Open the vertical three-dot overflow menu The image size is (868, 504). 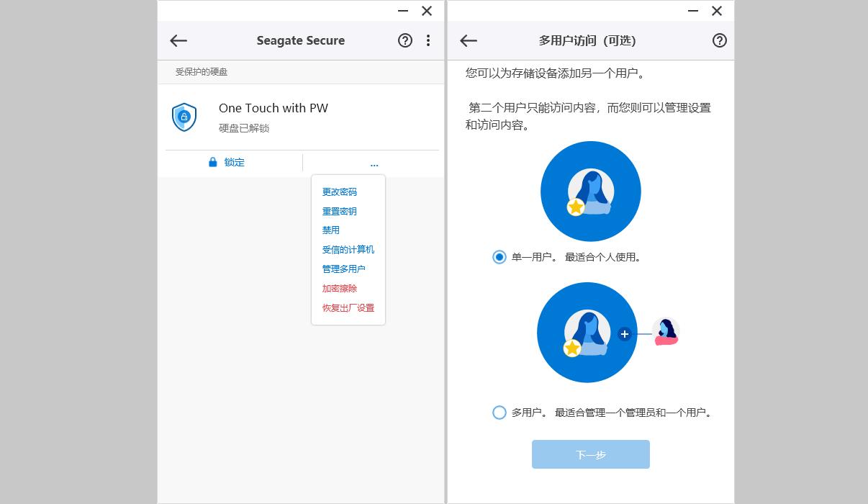pyautogui.click(x=428, y=40)
